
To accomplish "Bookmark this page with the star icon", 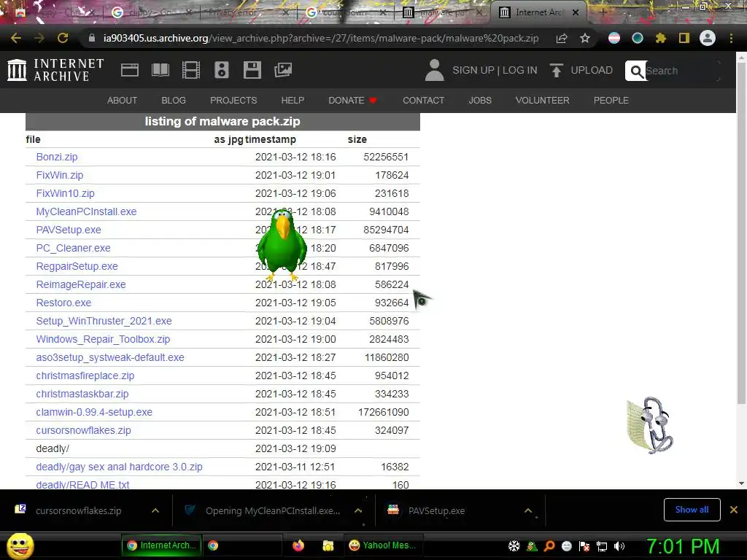I will pos(585,38).
